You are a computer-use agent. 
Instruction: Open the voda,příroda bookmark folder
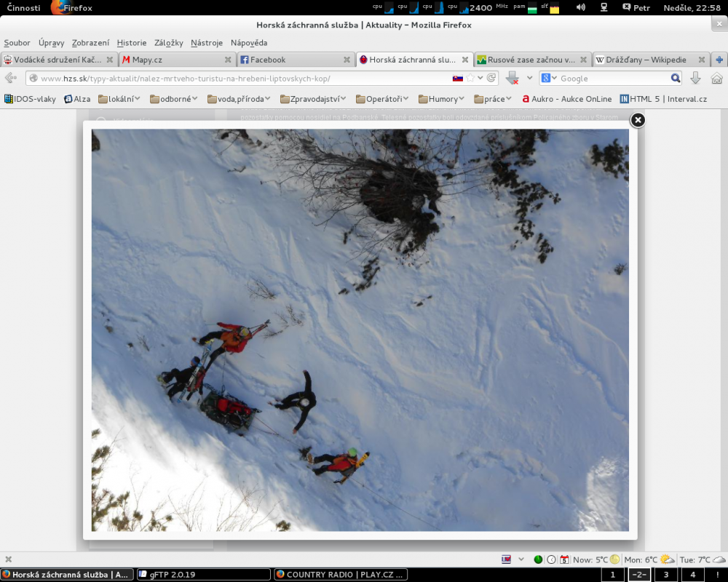coord(239,99)
